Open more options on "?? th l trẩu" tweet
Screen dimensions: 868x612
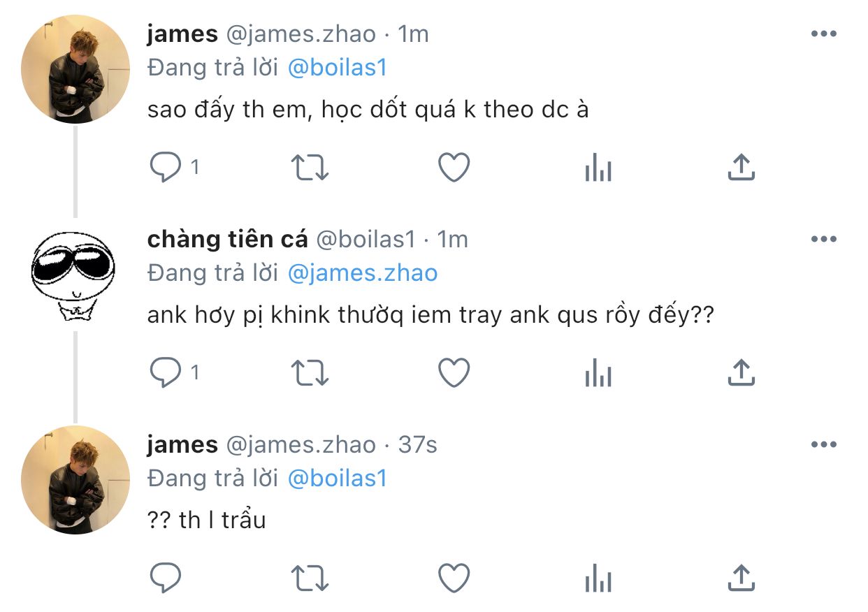tap(823, 444)
